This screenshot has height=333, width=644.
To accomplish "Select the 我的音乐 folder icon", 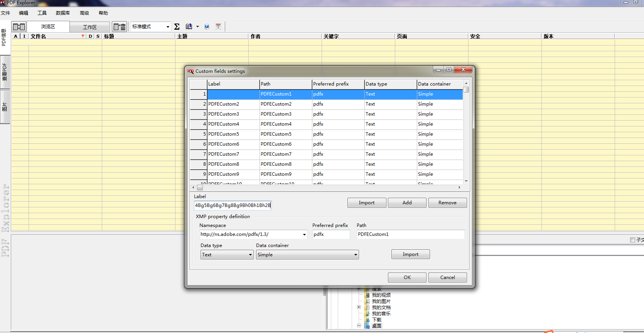I will point(368,314).
